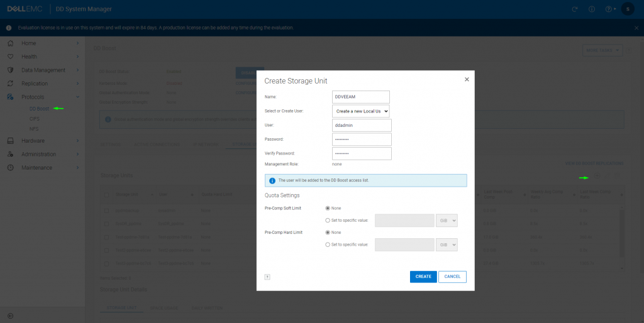This screenshot has width=644, height=323.
Task: Click the Create button
Action: coord(423,276)
